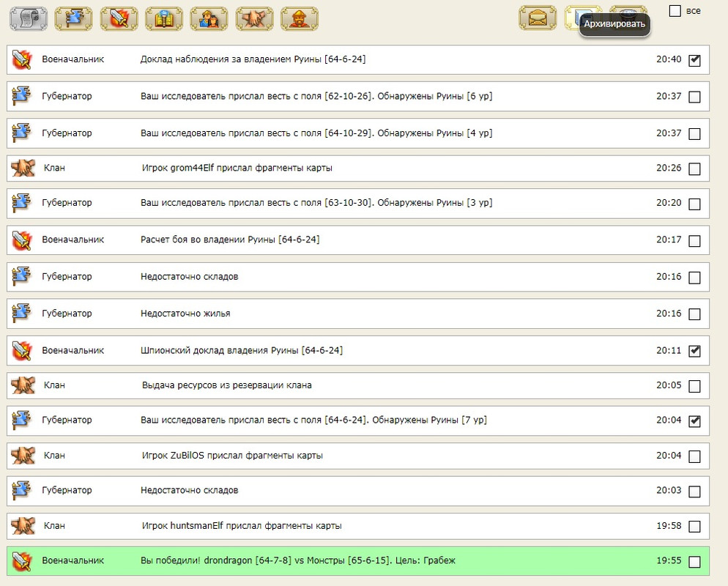Viewport: 728px width, 586px height.
Task: Tick checkbox for ZuBilOS map fragments
Action: coord(694,457)
